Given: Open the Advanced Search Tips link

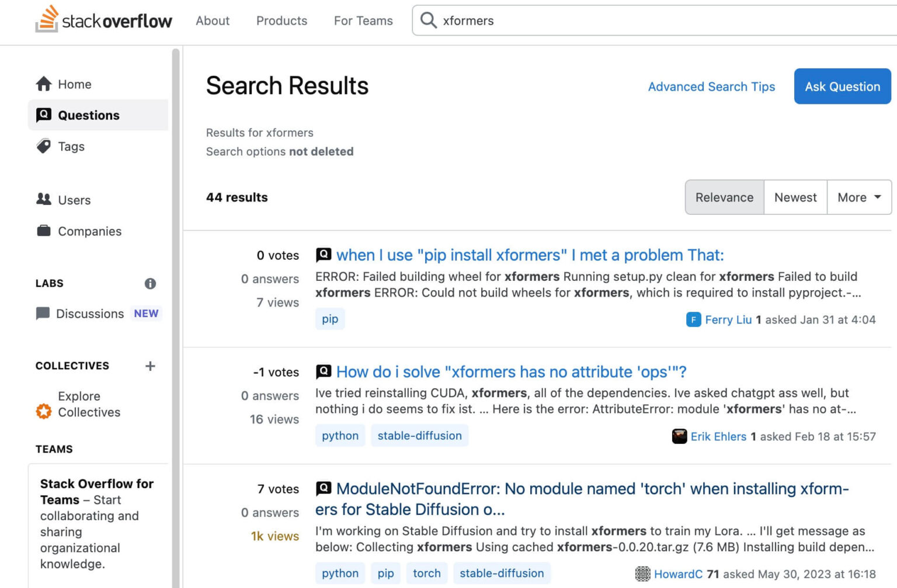Looking at the screenshot, I should pyautogui.click(x=711, y=86).
